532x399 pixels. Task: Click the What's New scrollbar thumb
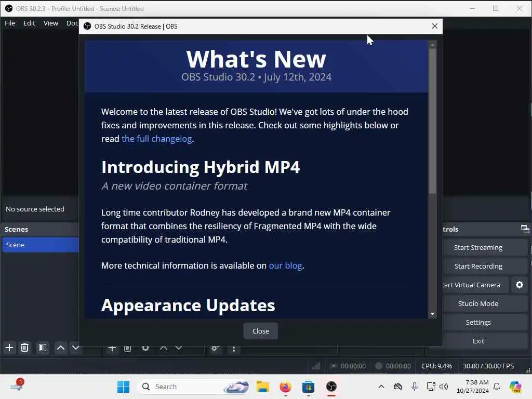(x=432, y=121)
